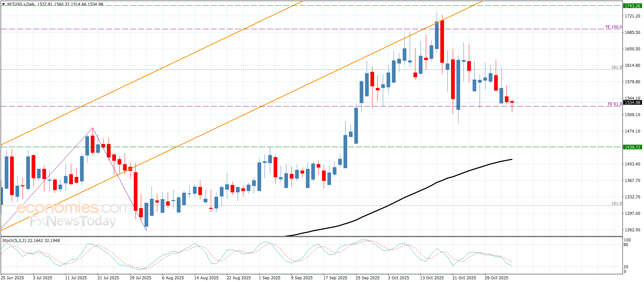Click the green 1743.26 price tag

coord(632,6)
